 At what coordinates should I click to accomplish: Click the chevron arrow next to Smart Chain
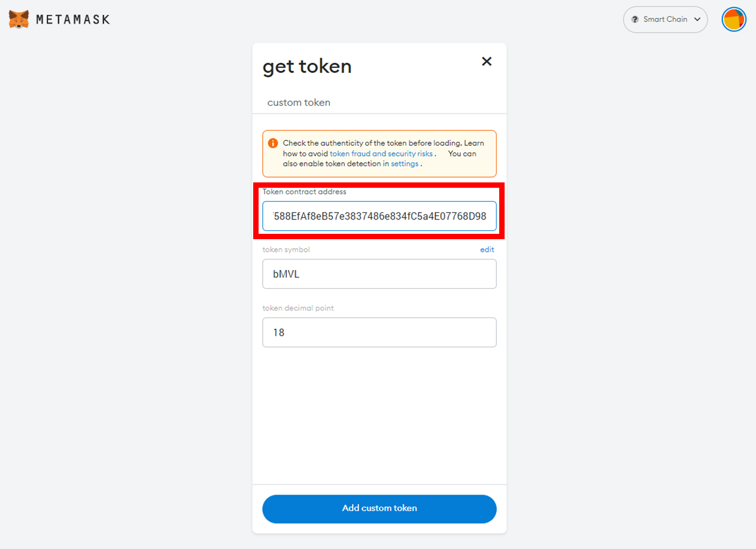click(x=697, y=20)
